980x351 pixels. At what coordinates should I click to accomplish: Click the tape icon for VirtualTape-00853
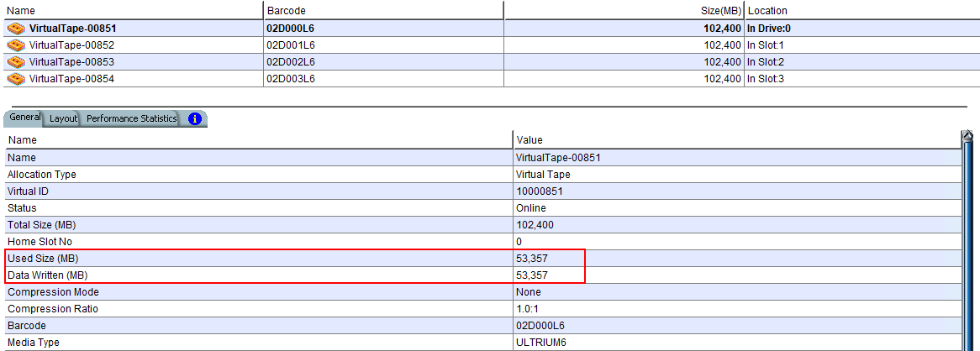[x=16, y=62]
